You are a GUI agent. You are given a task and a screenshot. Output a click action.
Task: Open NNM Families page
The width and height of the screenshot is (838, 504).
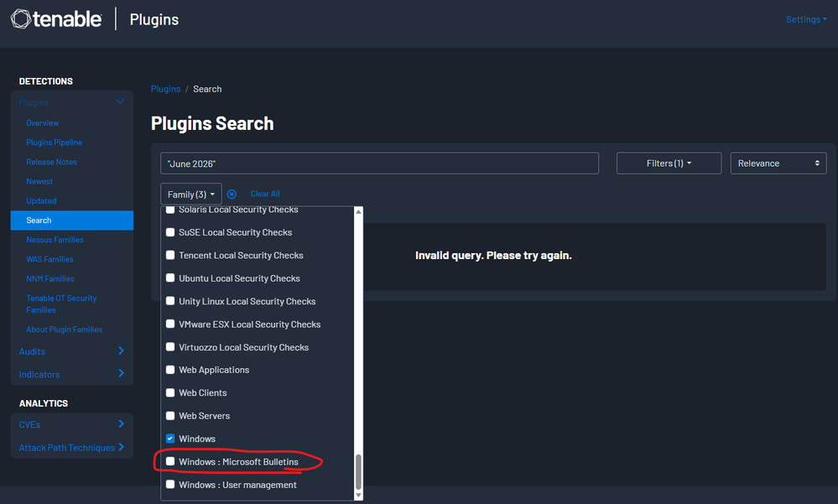pos(50,278)
